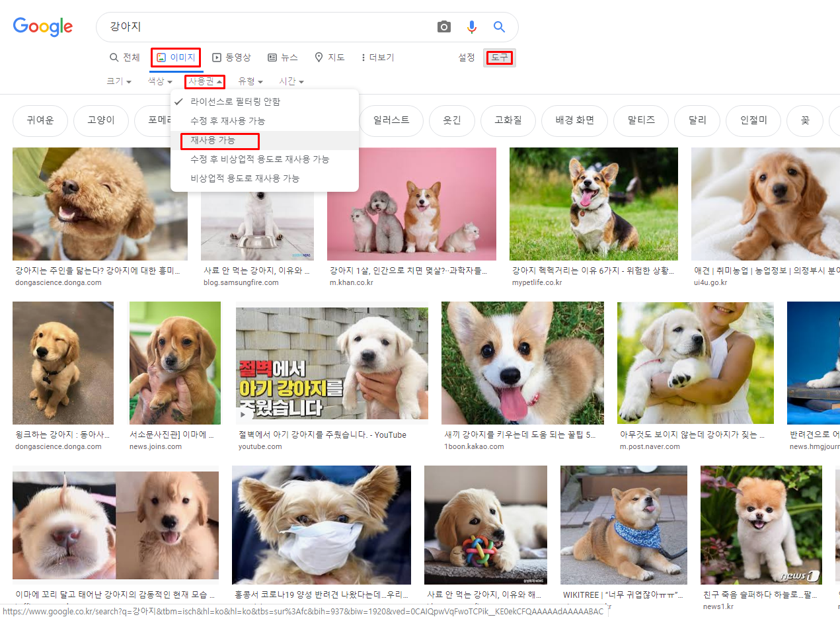
Task: Click the magnifier search button
Action: (499, 27)
